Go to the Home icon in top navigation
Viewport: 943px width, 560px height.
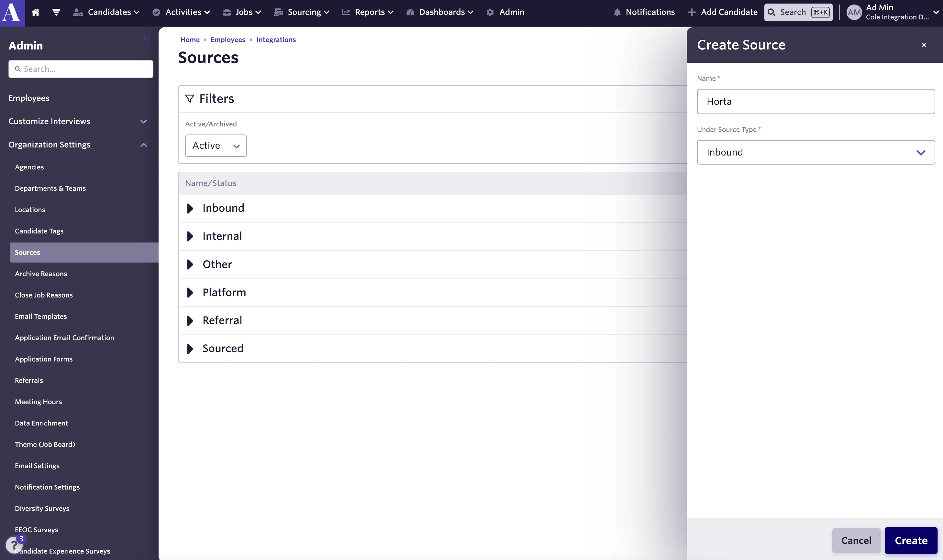tap(36, 12)
